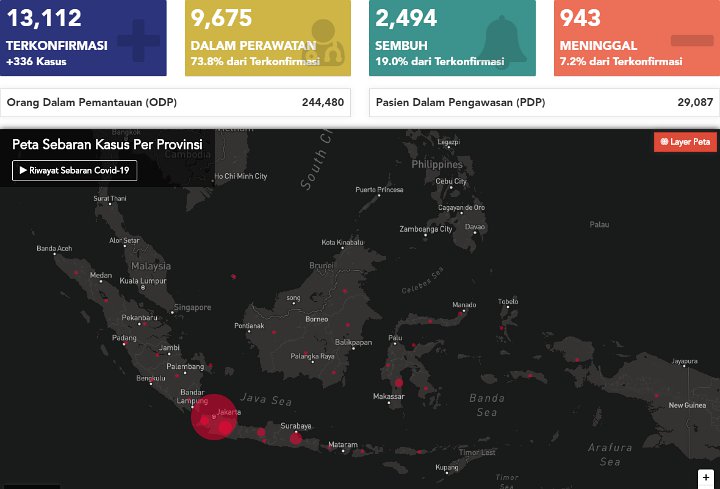Open the Dalam Perawatan 9,675 card
This screenshot has width=720, height=489.
pyautogui.click(x=268, y=38)
